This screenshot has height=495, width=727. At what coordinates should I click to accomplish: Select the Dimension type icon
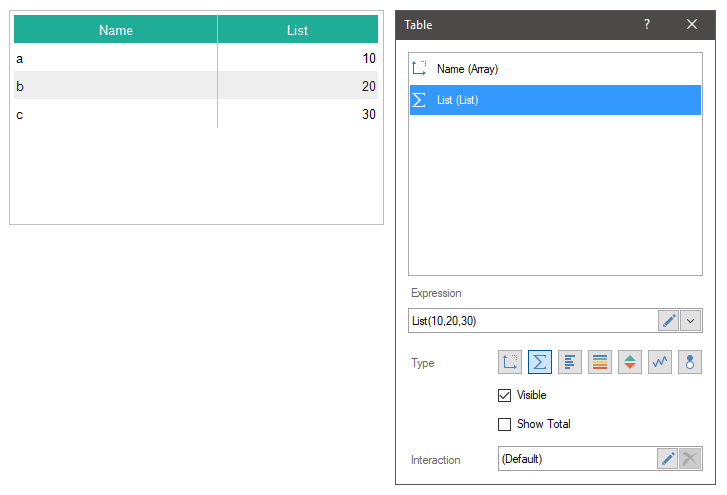coord(510,362)
